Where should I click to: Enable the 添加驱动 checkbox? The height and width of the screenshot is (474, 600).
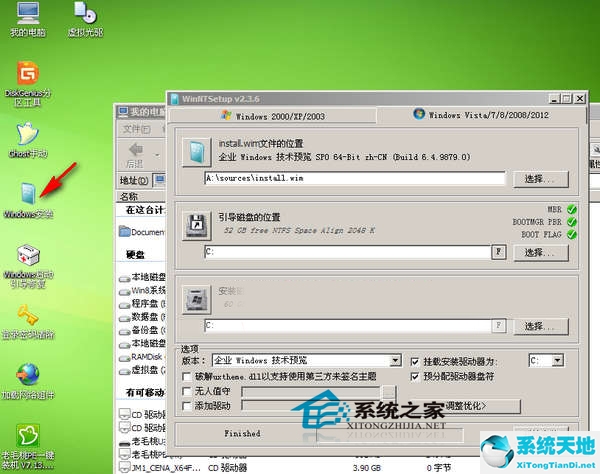tap(187, 406)
